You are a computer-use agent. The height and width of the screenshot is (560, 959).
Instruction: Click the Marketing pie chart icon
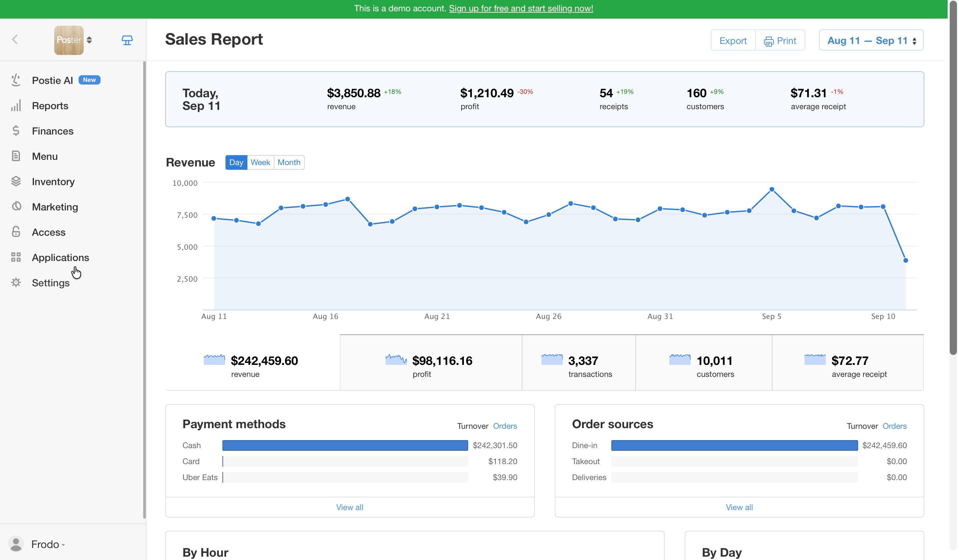(16, 206)
